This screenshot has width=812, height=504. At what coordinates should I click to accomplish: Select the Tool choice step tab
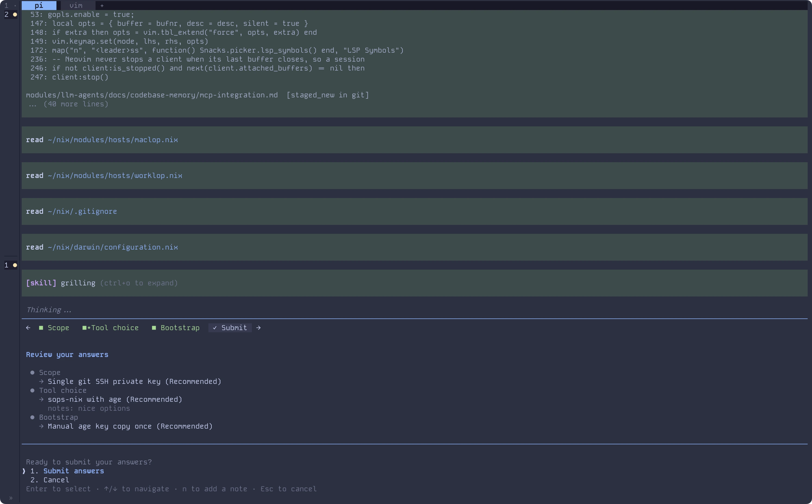pos(110,328)
